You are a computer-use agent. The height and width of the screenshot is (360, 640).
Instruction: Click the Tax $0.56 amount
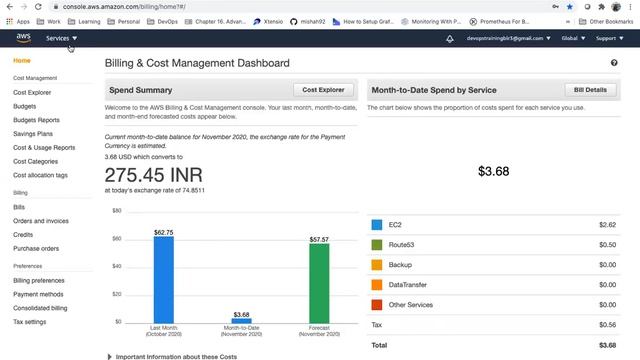(x=607, y=325)
